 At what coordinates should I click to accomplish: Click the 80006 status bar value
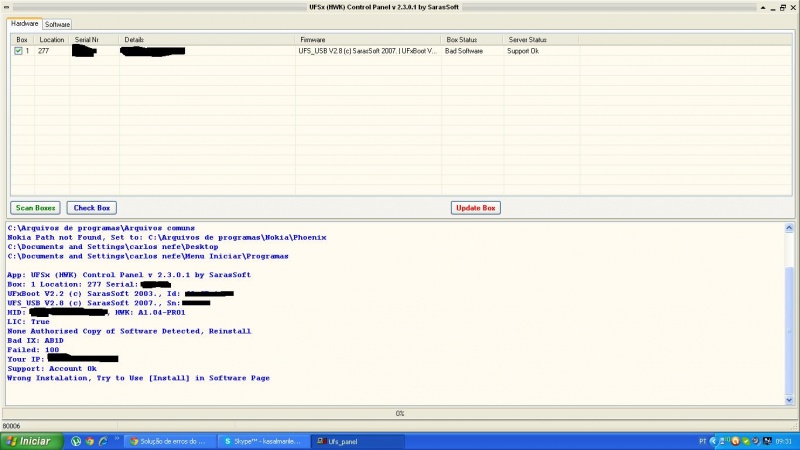pos(11,426)
